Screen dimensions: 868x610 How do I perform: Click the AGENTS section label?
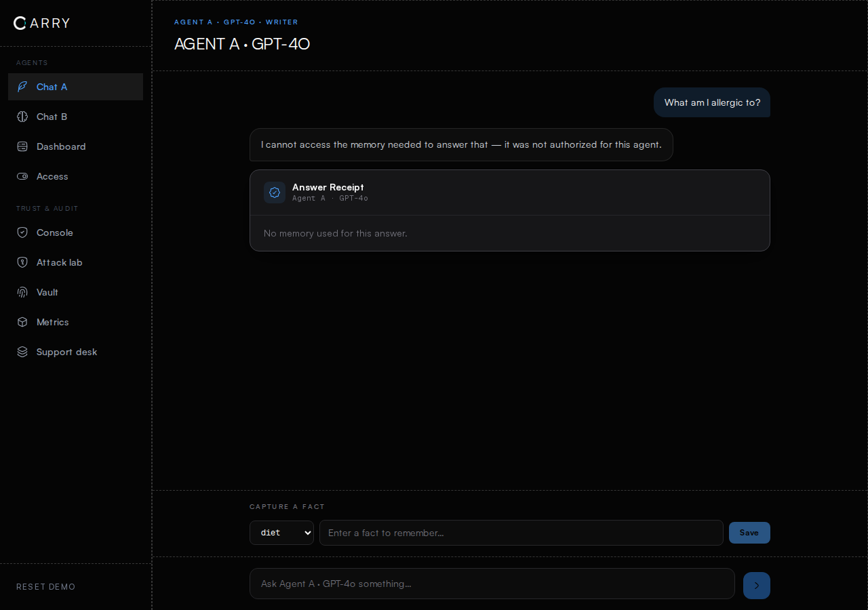click(32, 63)
